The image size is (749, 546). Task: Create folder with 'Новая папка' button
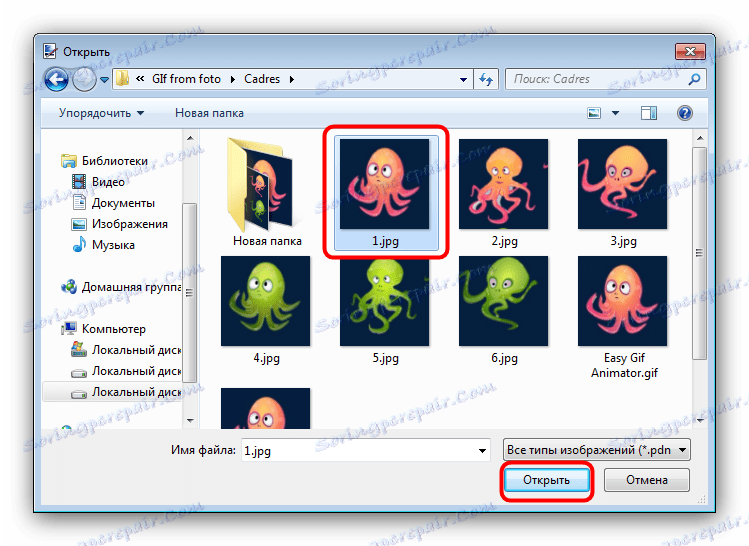coord(209,113)
